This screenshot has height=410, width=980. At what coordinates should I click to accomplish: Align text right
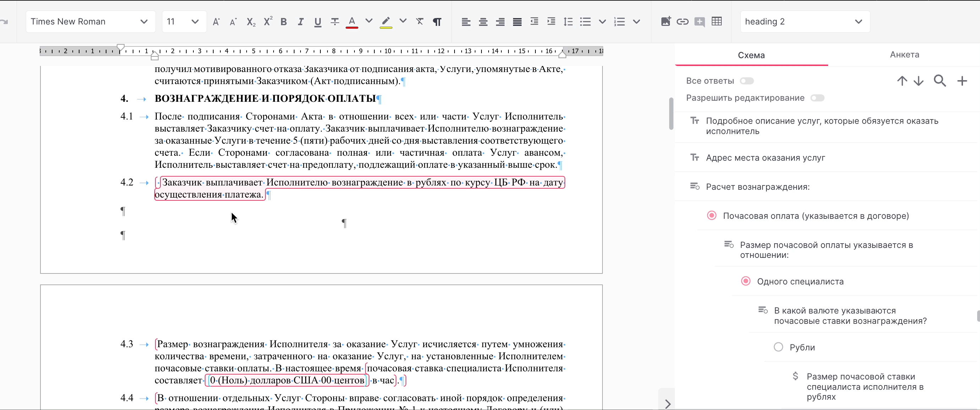click(x=500, y=22)
